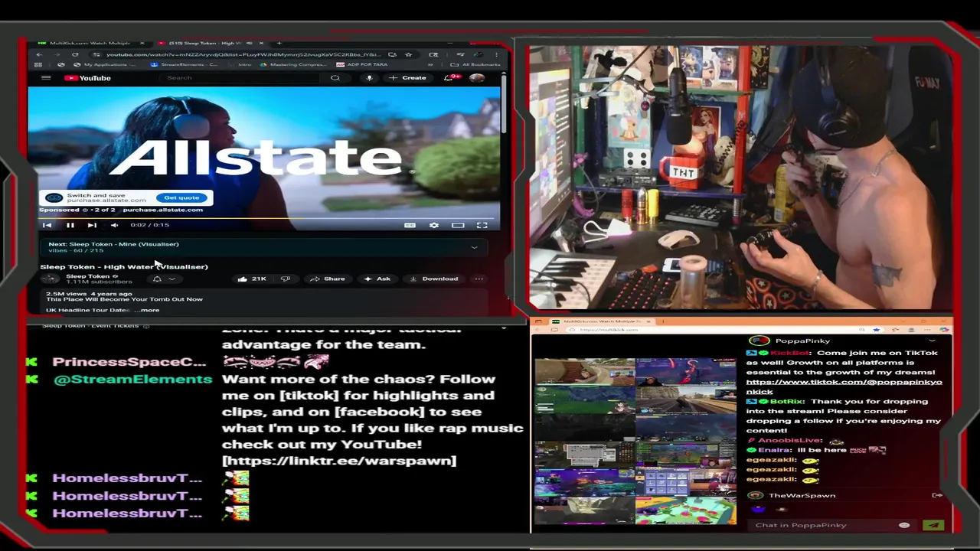Click the Create button on YouTube
Image resolution: width=980 pixels, height=551 pixels.
(407, 78)
